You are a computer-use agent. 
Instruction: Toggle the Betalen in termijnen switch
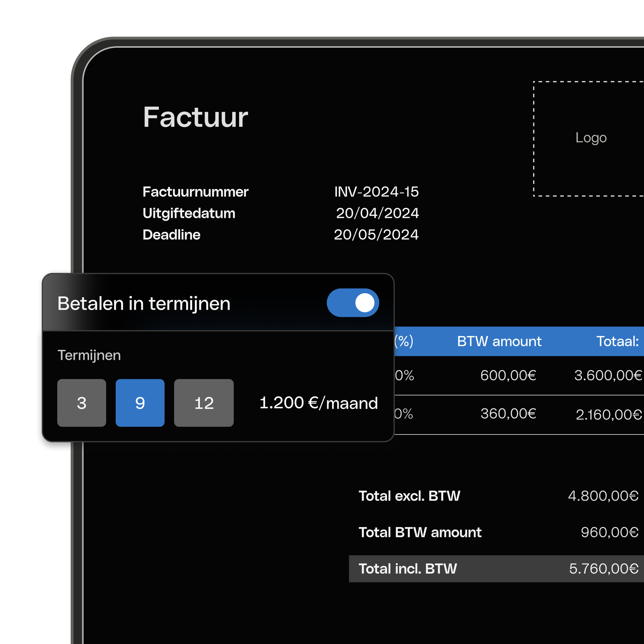[353, 303]
